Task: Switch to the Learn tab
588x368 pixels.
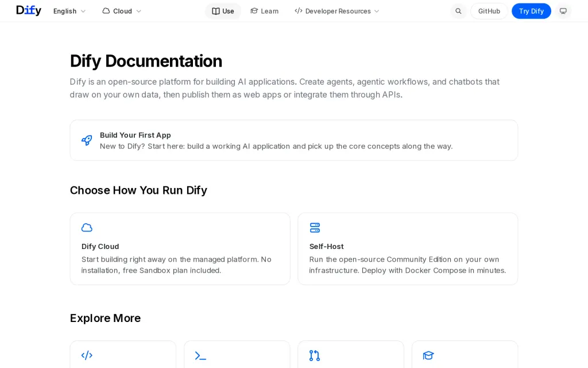Action: (x=264, y=11)
